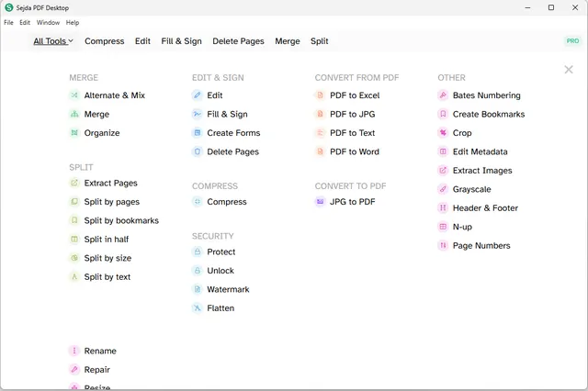Click the Organize tool icon
Screen dimensions: 588x391
pos(74,132)
